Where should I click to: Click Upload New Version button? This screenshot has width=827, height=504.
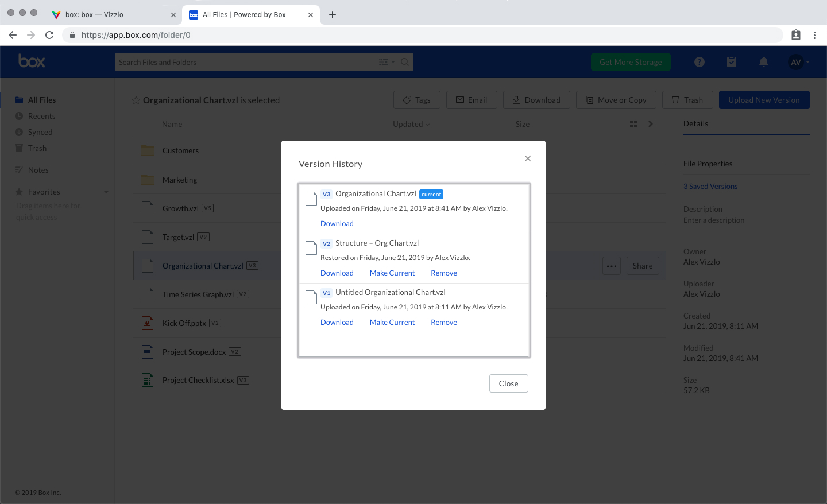tap(764, 100)
